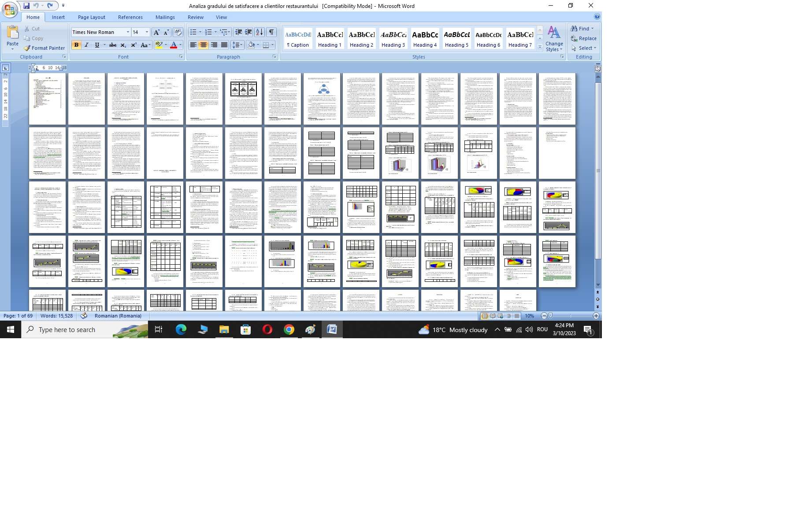Viewport: 794px width, 532px height.
Task: Zoom in with the plus button
Action: coord(596,316)
